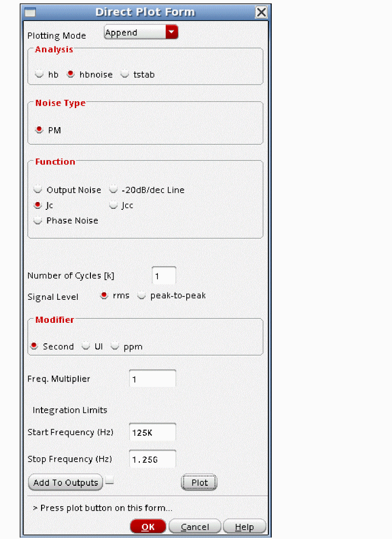Open the Plotting Mode Append dropdown
The image size is (392, 539).
point(141,32)
